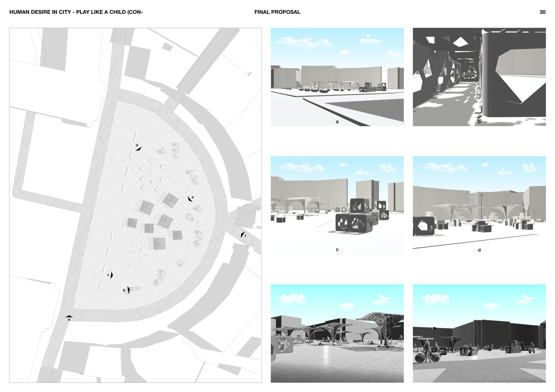Screen dimensions: 555x392
Task: Open rendered interior view thumbnail b
Action: click(x=479, y=77)
